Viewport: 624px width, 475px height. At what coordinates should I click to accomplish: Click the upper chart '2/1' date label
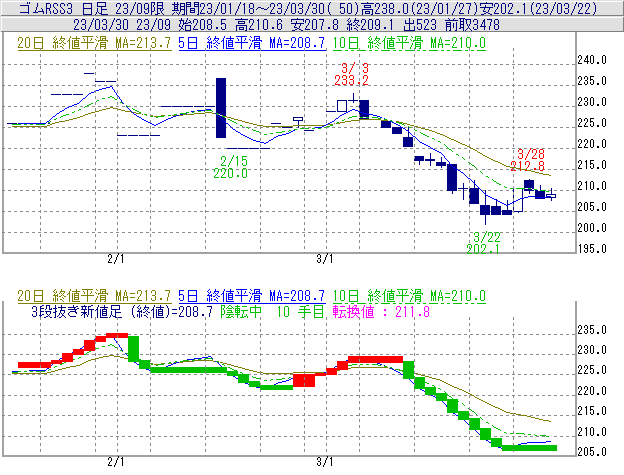[x=116, y=259]
